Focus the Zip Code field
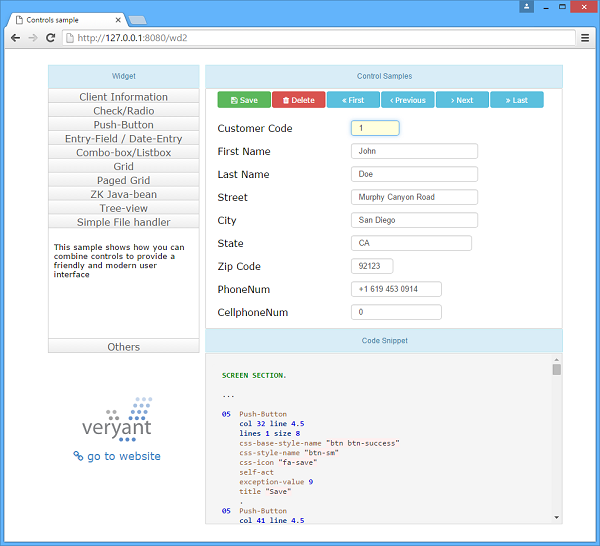600x546 pixels. click(372, 266)
